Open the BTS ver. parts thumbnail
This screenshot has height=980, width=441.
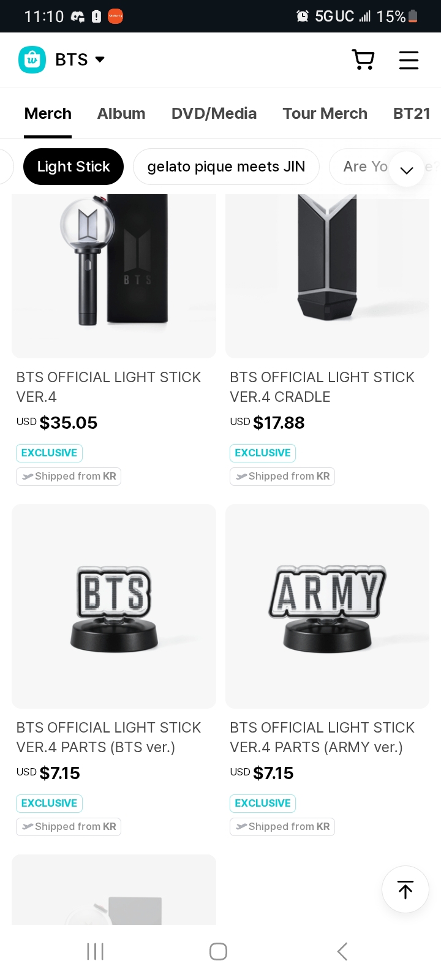click(x=114, y=606)
